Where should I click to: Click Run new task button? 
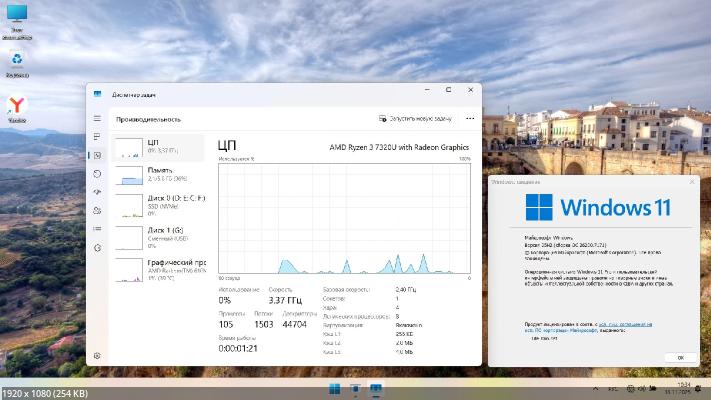tap(414, 118)
